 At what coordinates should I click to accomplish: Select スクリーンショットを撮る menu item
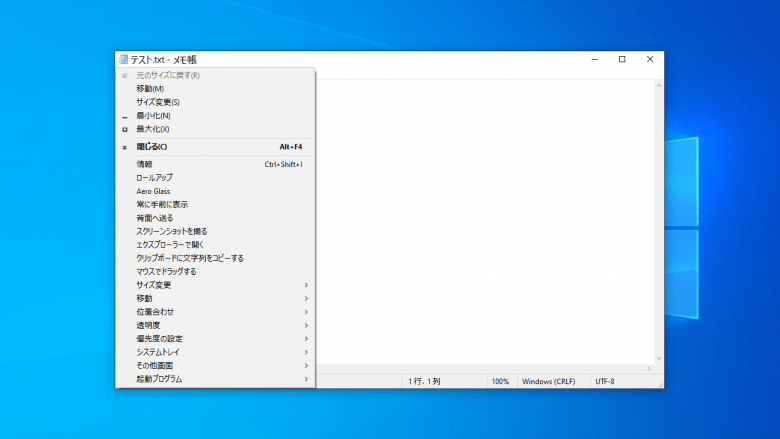click(x=215, y=231)
